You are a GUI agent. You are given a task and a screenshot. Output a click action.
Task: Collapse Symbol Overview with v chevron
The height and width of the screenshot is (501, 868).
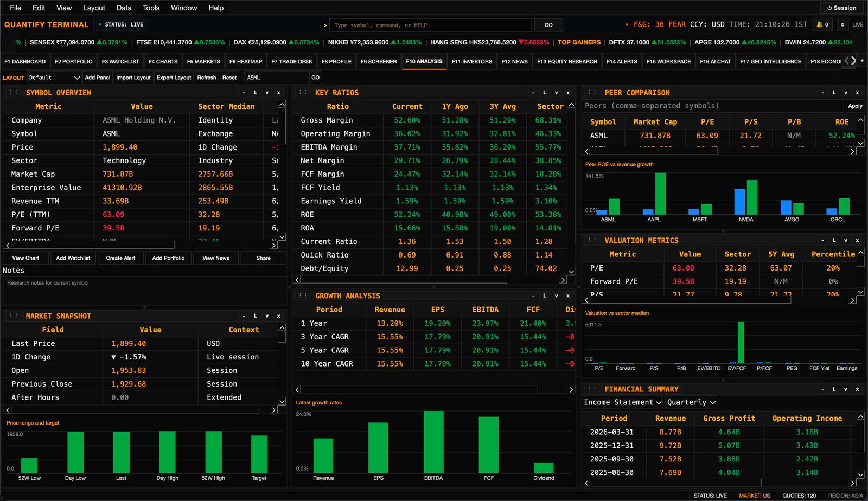(x=267, y=93)
